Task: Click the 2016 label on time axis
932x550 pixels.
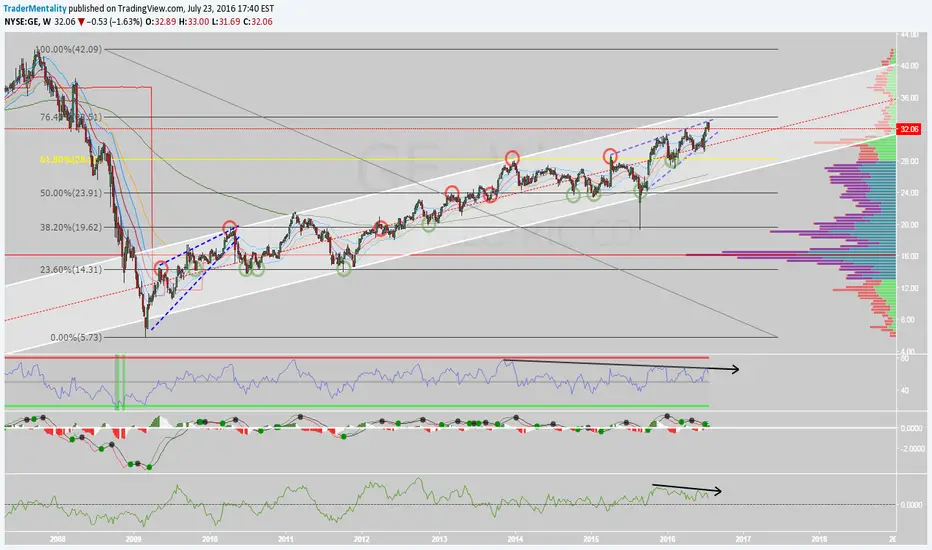Action: point(667,539)
